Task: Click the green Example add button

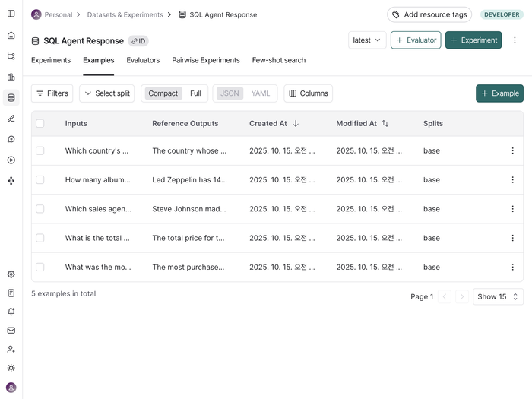Action: [x=499, y=93]
